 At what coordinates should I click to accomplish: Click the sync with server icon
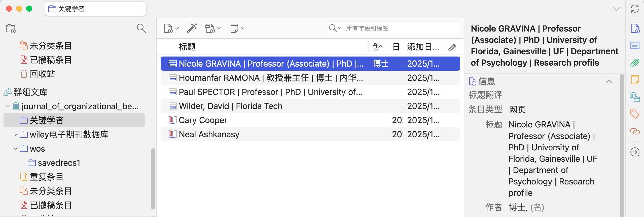[635, 9]
